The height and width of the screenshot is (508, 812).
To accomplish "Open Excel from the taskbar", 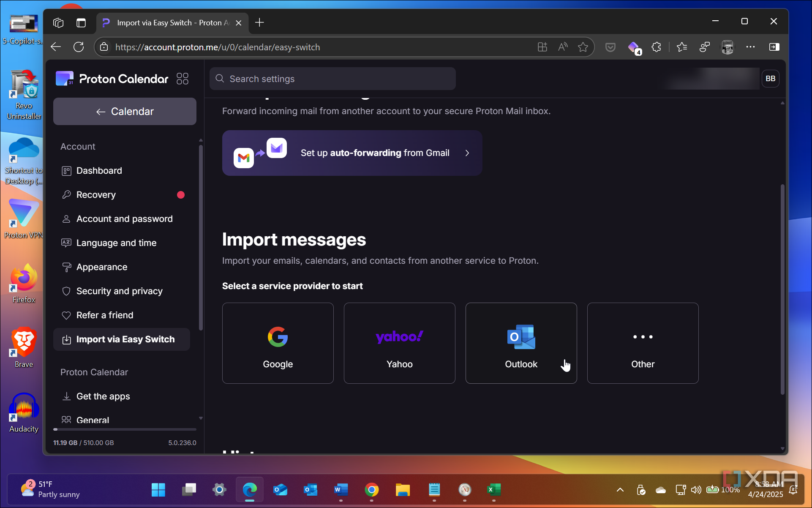I will click(x=493, y=490).
